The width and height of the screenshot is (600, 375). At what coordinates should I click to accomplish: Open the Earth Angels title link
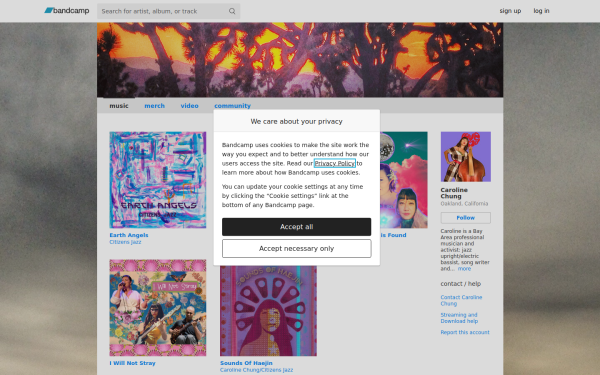click(129, 235)
